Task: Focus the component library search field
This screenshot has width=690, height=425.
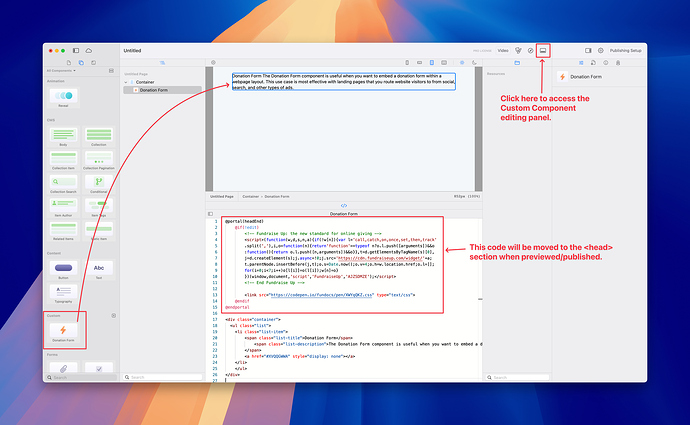Action: tap(82, 377)
